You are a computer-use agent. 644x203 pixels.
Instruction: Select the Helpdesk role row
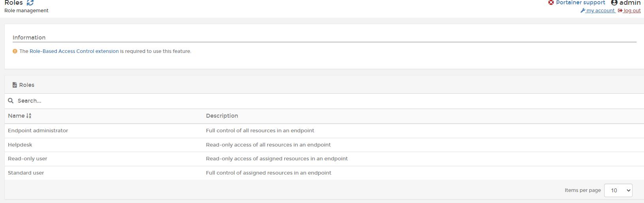click(20, 145)
